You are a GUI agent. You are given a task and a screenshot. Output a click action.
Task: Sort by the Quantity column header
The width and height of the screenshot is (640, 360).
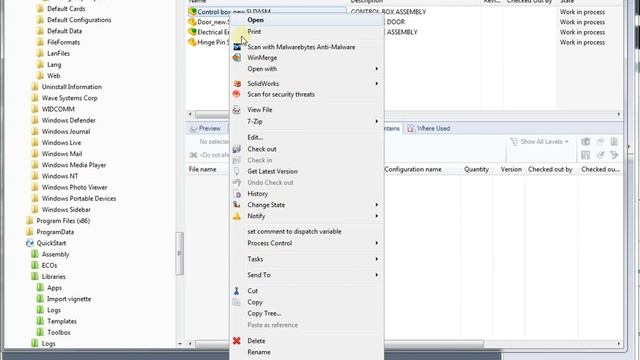tap(476, 169)
